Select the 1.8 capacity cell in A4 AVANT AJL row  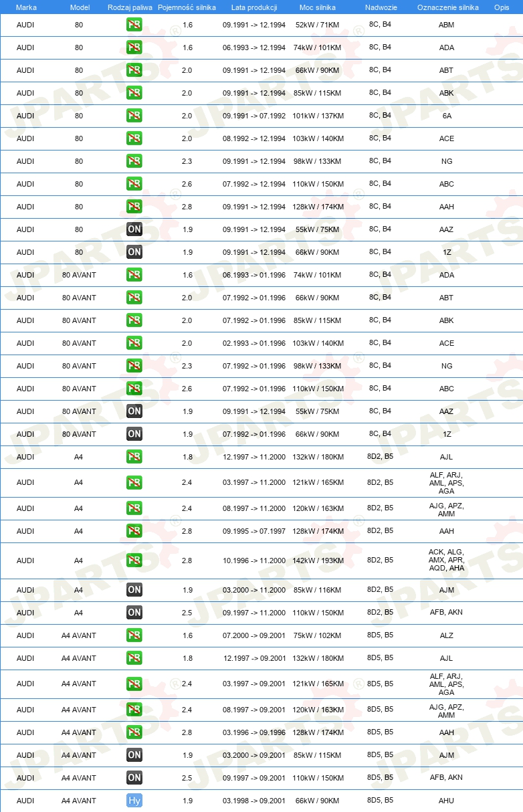coord(187,658)
